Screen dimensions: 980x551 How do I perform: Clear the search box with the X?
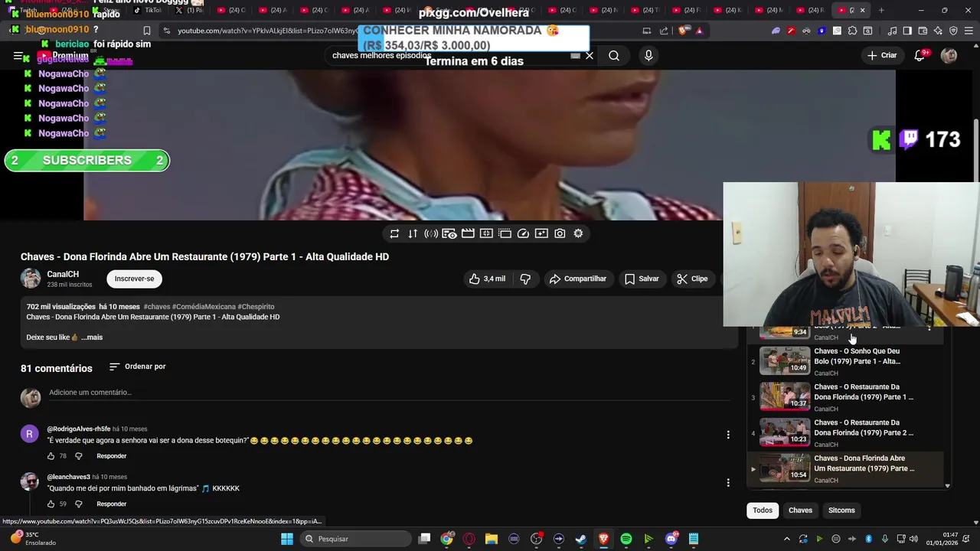click(x=590, y=56)
